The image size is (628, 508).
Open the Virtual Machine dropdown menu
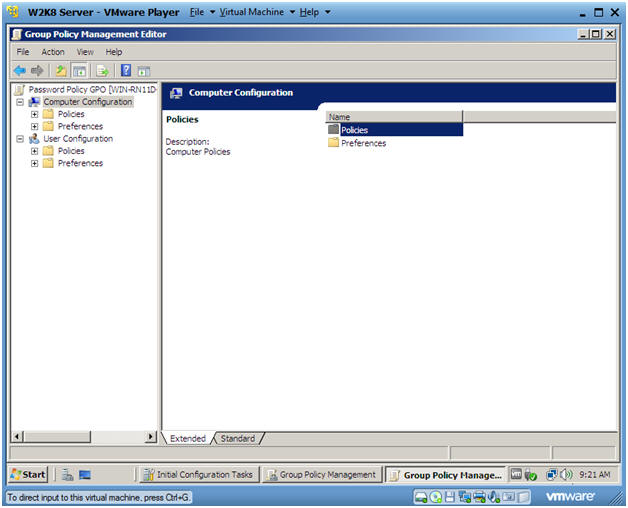[257, 12]
